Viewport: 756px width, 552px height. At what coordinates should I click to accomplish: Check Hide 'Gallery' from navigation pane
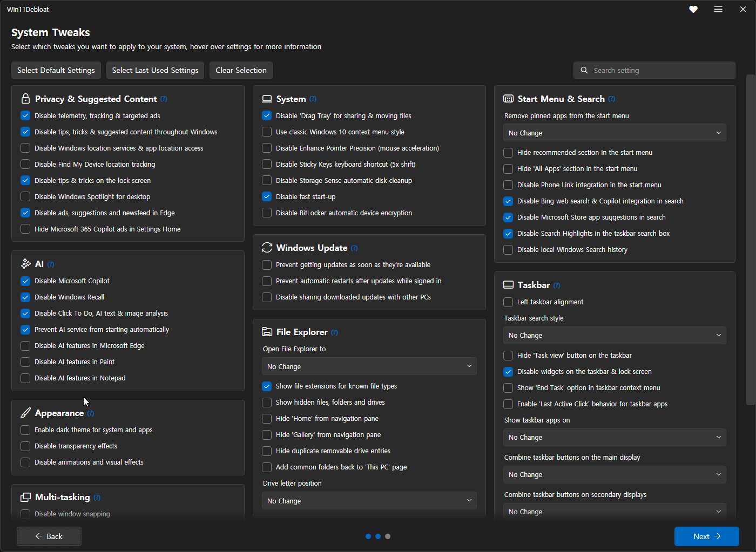(267, 434)
